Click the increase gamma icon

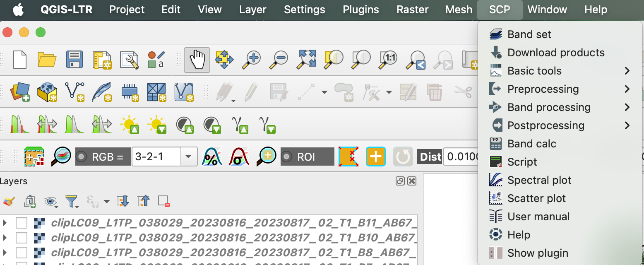pyautogui.click(x=240, y=124)
